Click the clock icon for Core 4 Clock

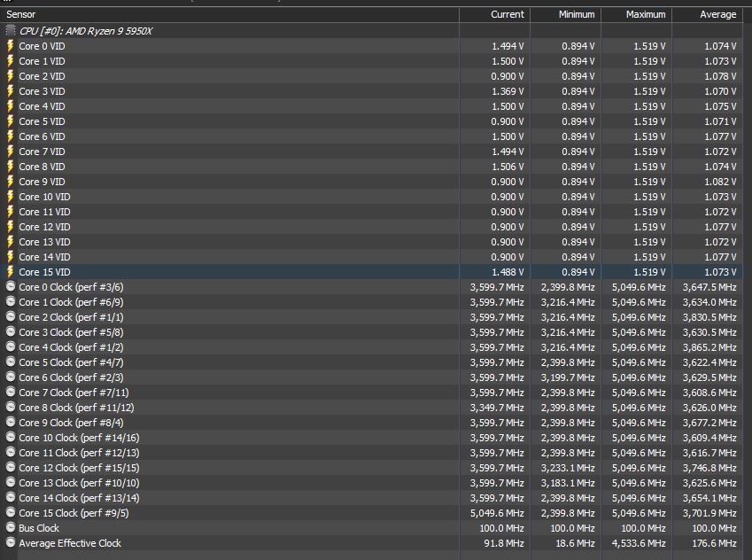tap(11, 347)
